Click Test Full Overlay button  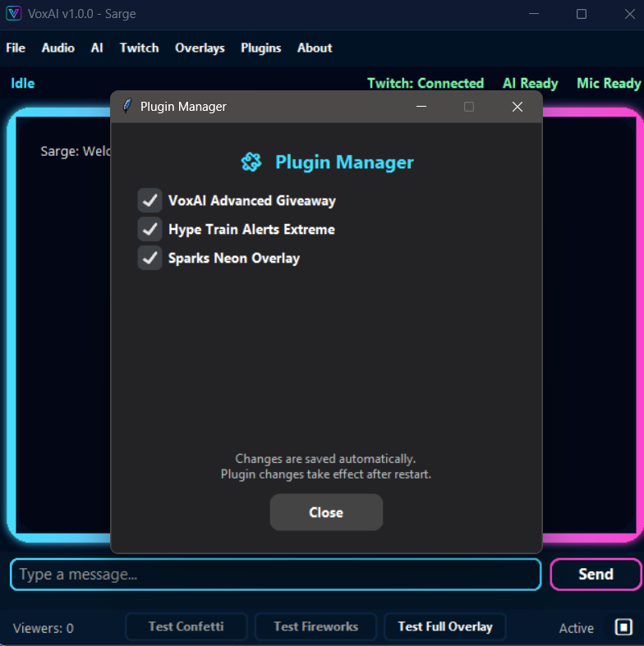(445, 626)
